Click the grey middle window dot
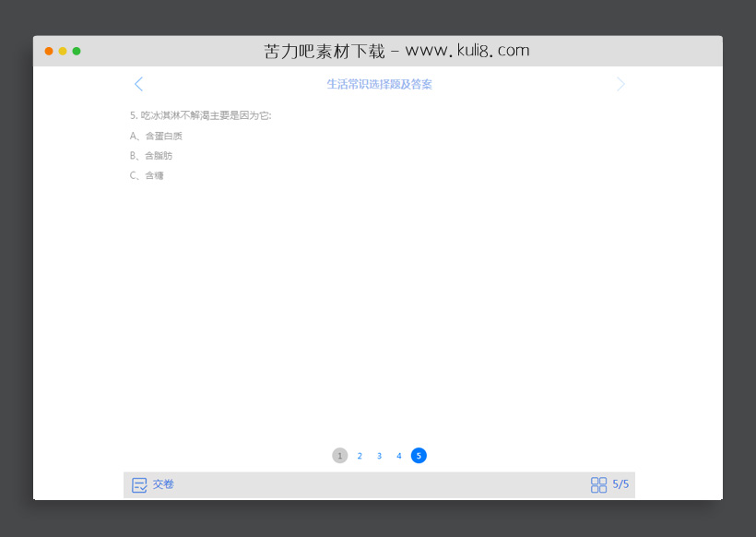The width and height of the screenshot is (756, 537). [x=62, y=51]
